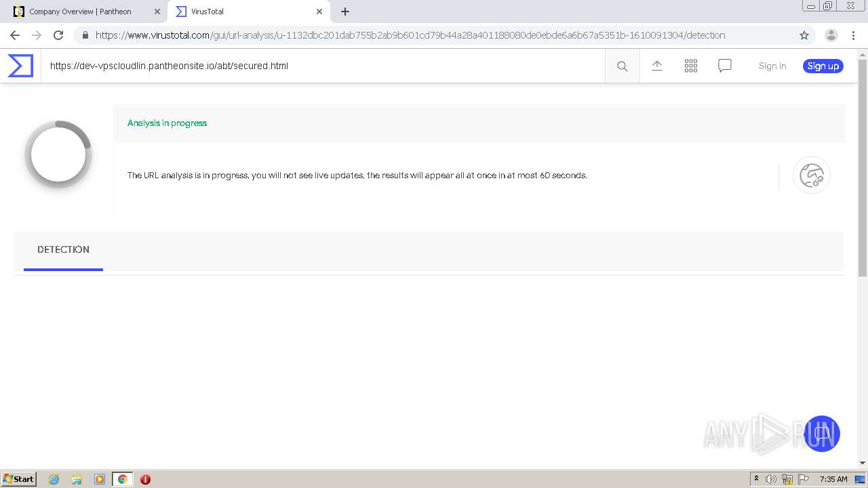The width and height of the screenshot is (868, 488).
Task: Click the 7:35 AM system clock
Action: tap(833, 479)
